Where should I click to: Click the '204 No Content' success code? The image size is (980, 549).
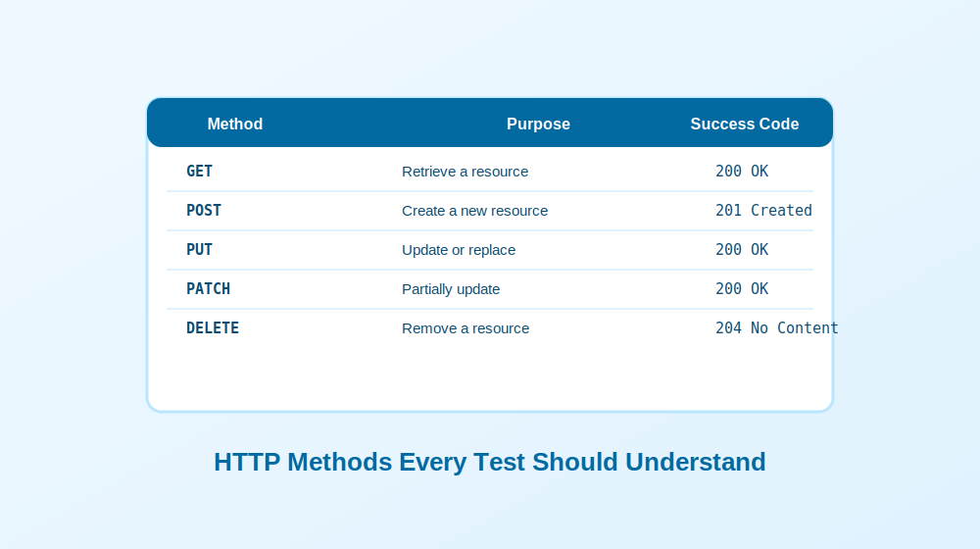coord(777,328)
